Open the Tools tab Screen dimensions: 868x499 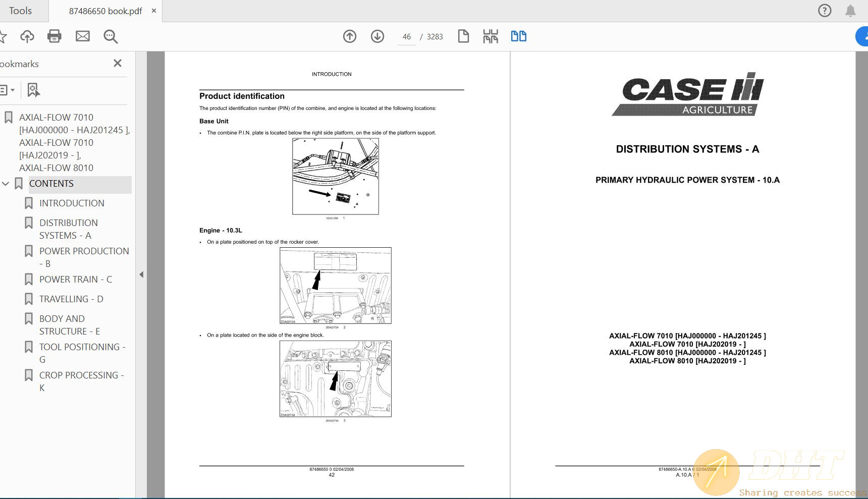20,11
